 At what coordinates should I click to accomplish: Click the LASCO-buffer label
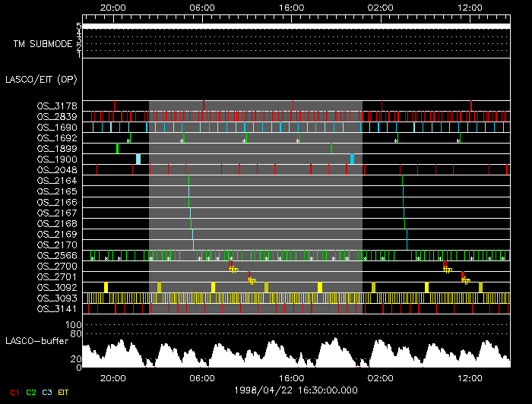[x=37, y=341]
